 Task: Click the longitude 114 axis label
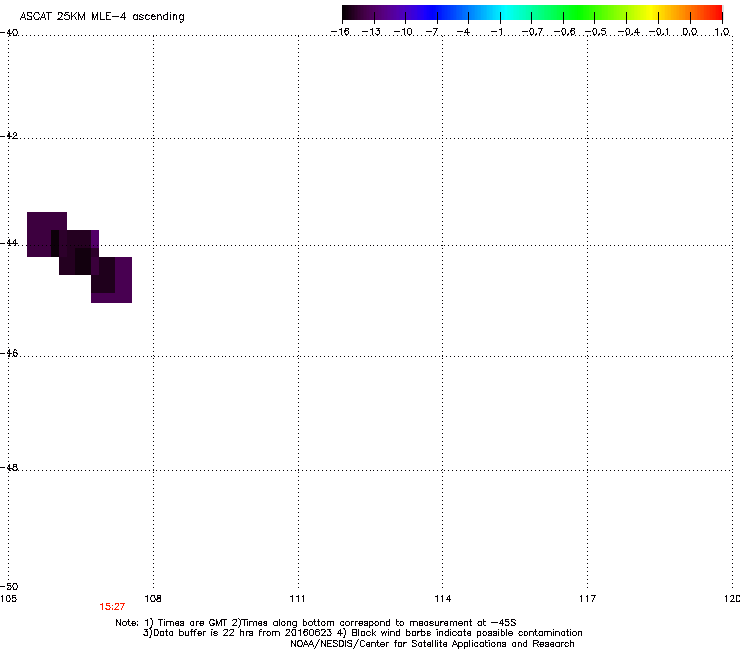click(443, 599)
